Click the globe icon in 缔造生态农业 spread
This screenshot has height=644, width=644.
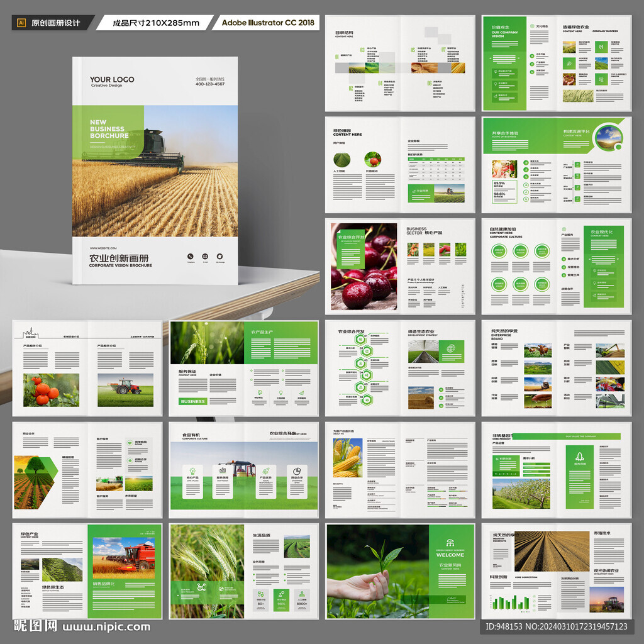[451, 348]
